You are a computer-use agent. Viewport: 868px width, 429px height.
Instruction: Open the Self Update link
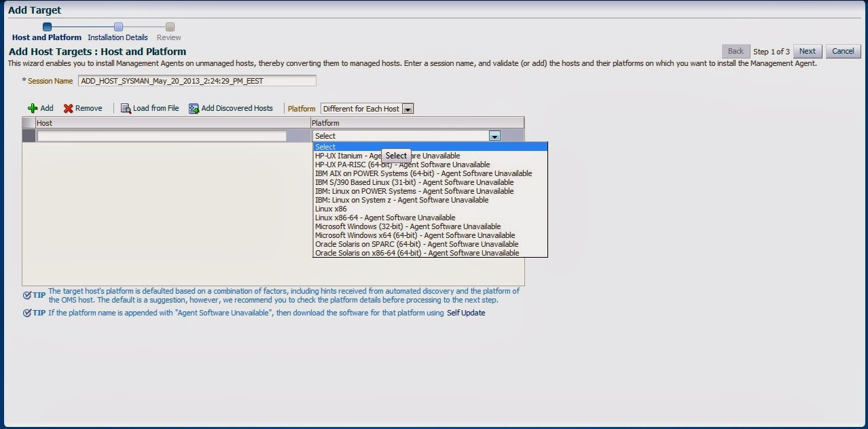pyautogui.click(x=466, y=313)
